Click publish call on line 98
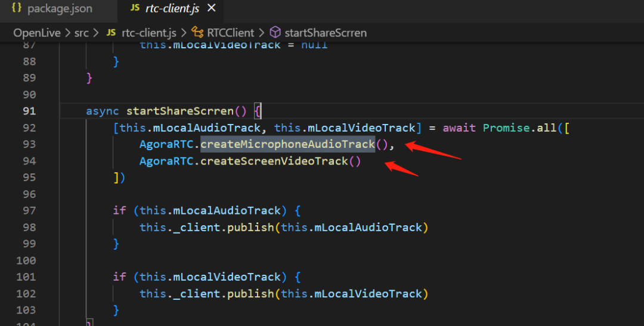The image size is (644, 326). [x=250, y=228]
